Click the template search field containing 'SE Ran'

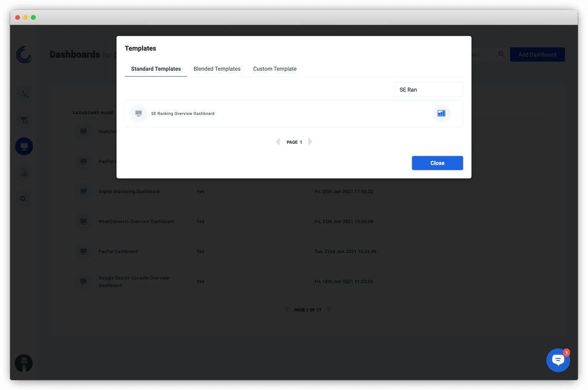pos(428,90)
